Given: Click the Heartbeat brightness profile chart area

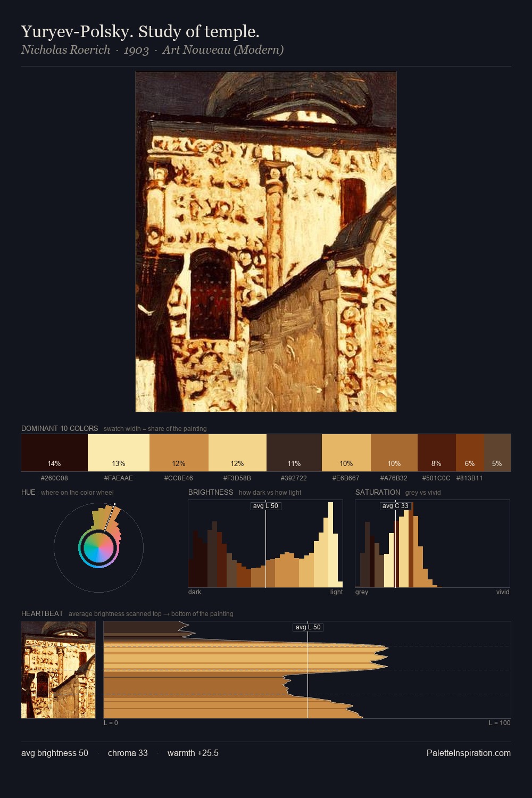Looking at the screenshot, I should (x=307, y=670).
